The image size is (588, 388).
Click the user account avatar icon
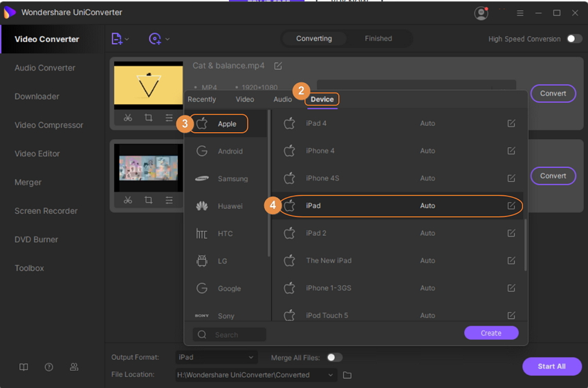click(481, 13)
